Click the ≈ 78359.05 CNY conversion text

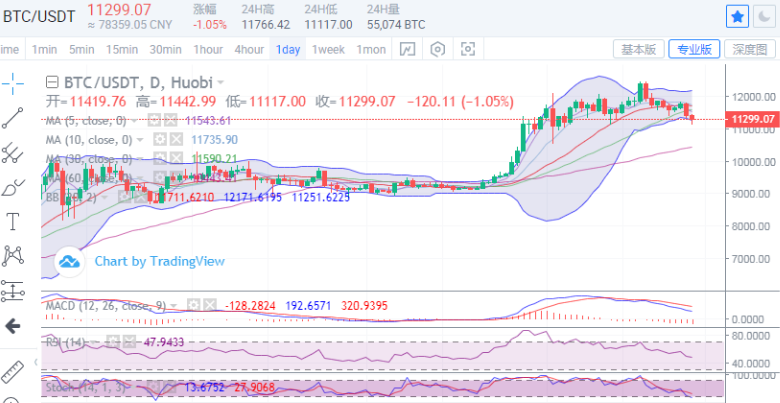click(x=129, y=24)
